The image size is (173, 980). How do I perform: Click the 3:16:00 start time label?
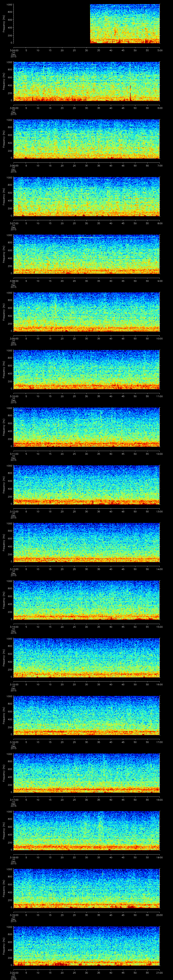pos(14,742)
